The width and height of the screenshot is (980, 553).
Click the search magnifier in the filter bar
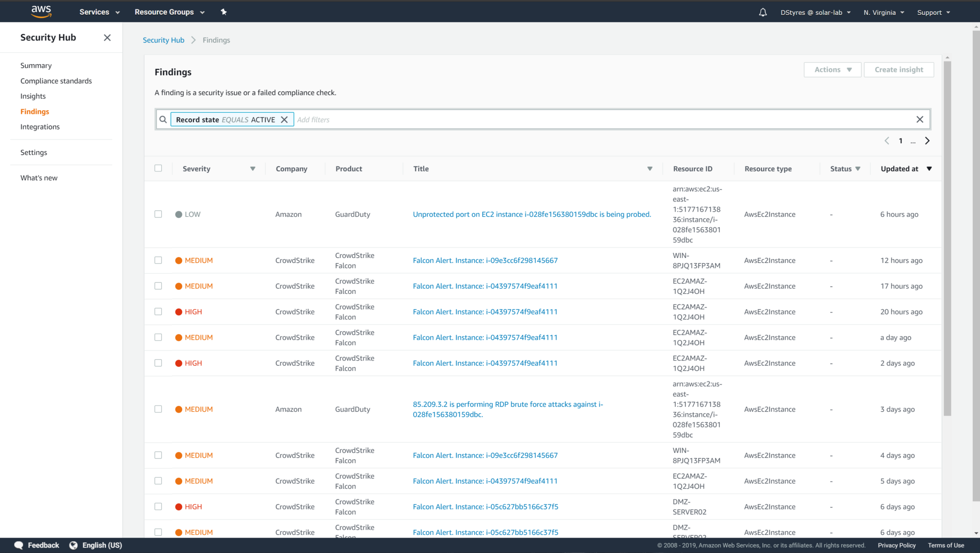163,119
